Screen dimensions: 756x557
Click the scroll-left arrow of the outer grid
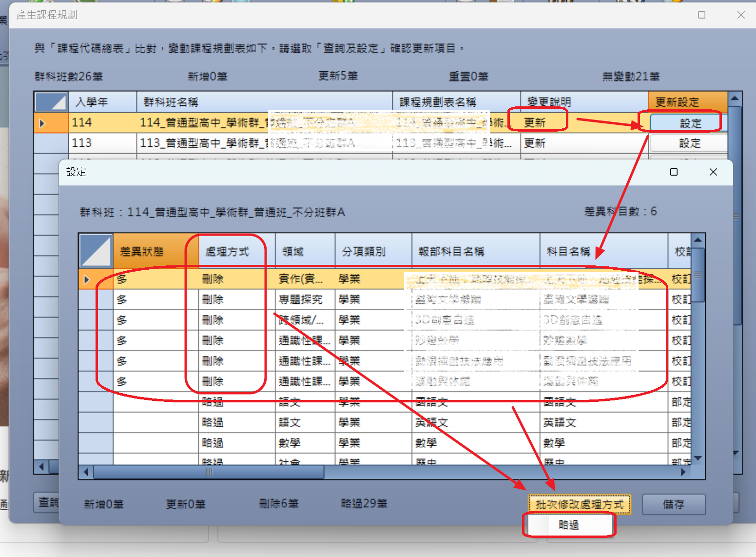pos(41,467)
